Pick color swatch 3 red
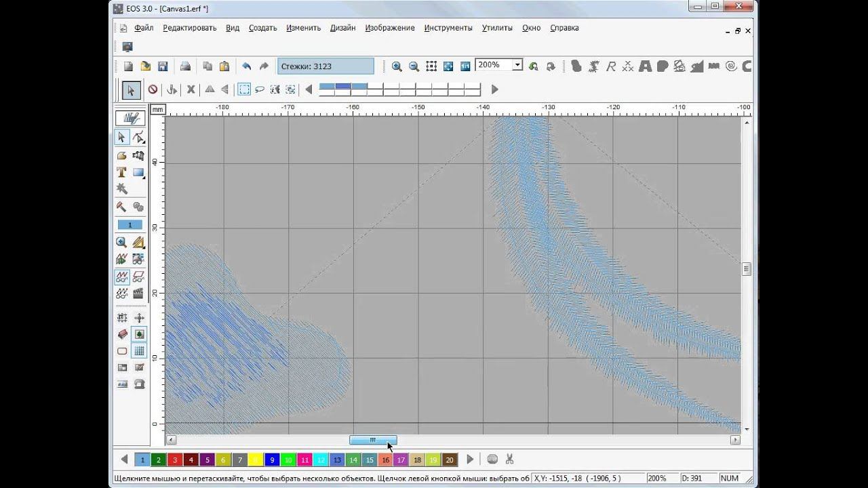This screenshot has height=488, width=868. click(175, 460)
